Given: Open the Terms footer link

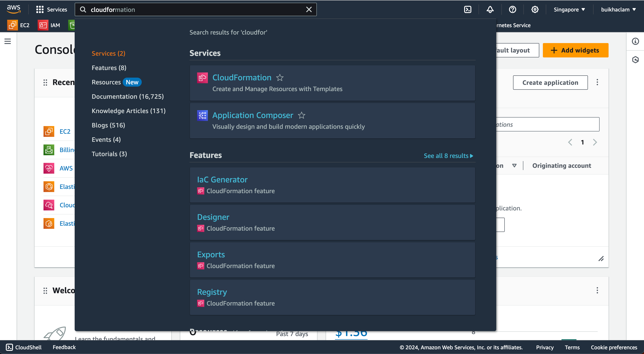Looking at the screenshot, I should [572, 347].
